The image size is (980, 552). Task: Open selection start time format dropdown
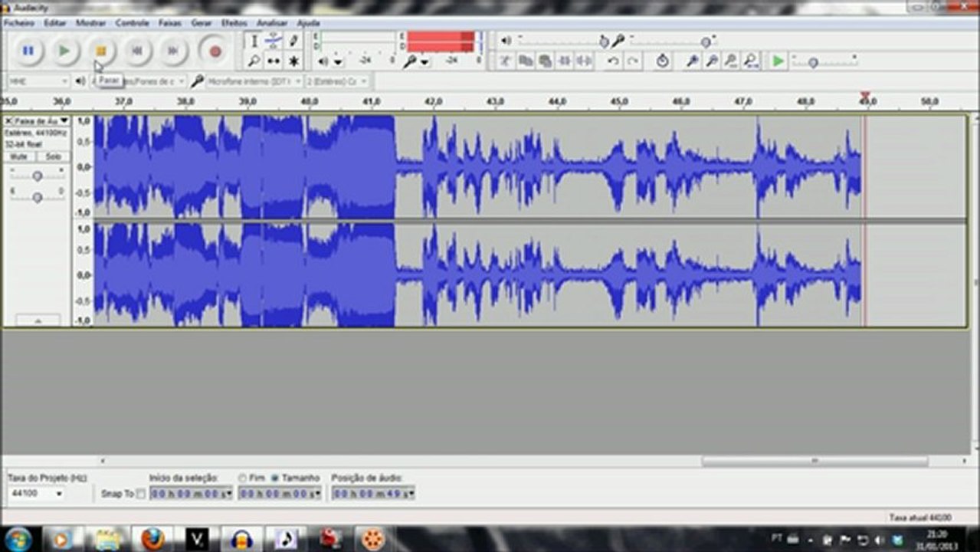(229, 494)
